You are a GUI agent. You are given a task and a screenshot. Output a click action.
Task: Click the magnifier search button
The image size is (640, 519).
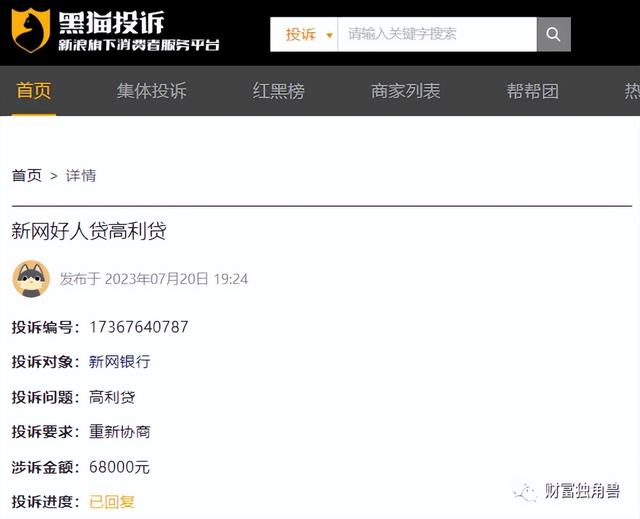point(553,34)
